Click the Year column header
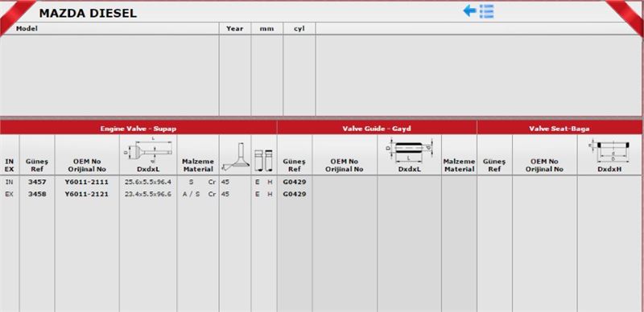The image size is (644, 312). pos(234,29)
